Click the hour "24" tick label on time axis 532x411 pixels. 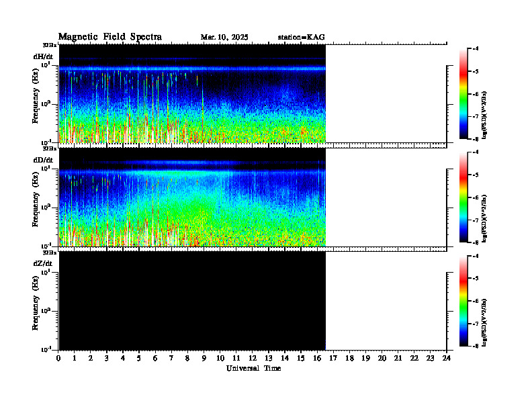tap(447, 359)
